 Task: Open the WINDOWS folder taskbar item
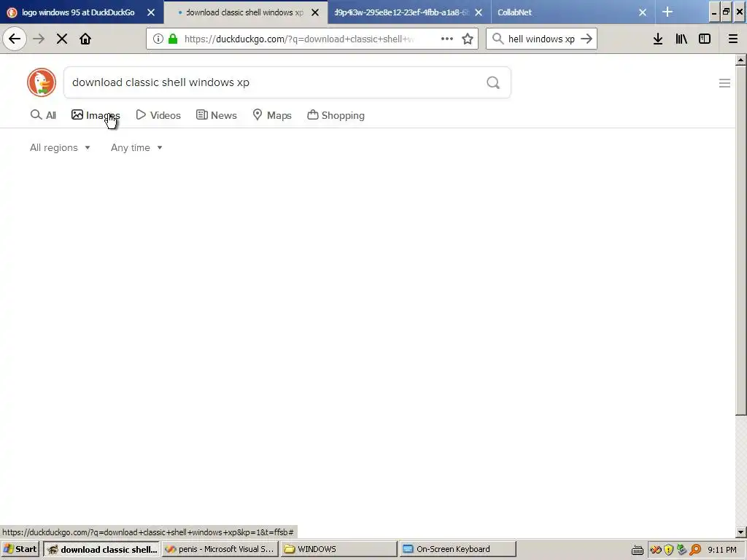pyautogui.click(x=338, y=549)
